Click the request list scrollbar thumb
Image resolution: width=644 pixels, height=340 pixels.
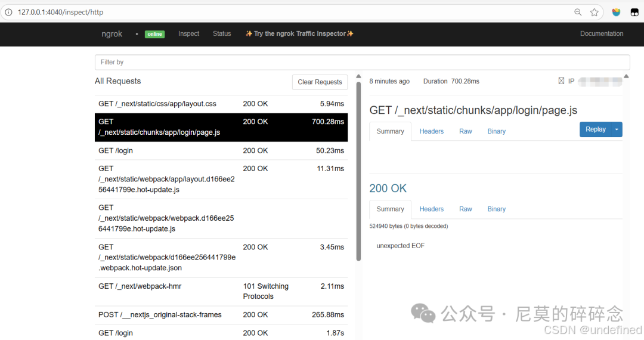pyautogui.click(x=358, y=171)
